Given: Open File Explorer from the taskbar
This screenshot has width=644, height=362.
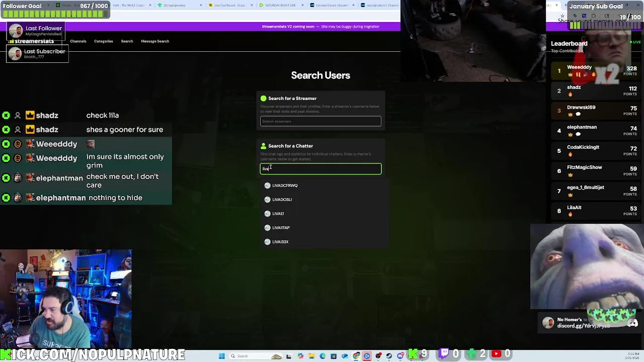Looking at the screenshot, I should click(311, 356).
